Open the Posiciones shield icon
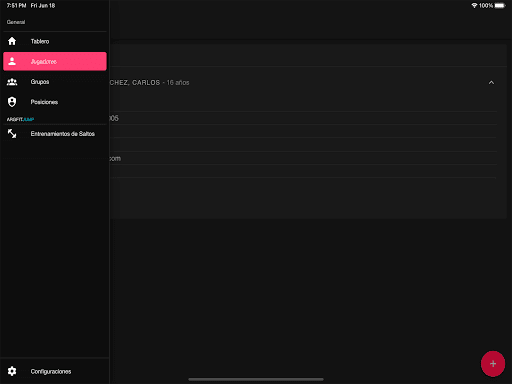Image resolution: width=512 pixels, height=384 pixels. pos(12,102)
